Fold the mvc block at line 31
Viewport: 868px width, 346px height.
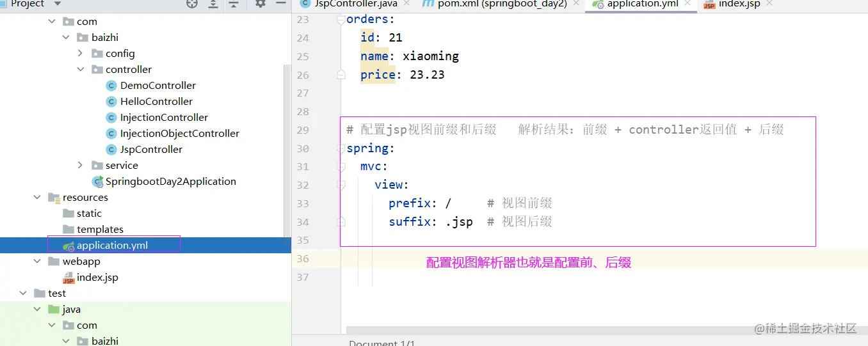(341, 167)
